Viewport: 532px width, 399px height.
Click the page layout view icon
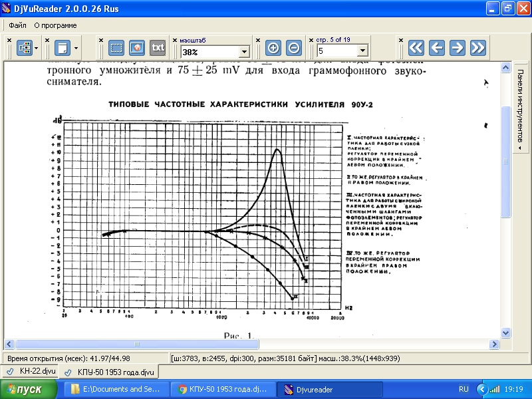(x=25, y=48)
